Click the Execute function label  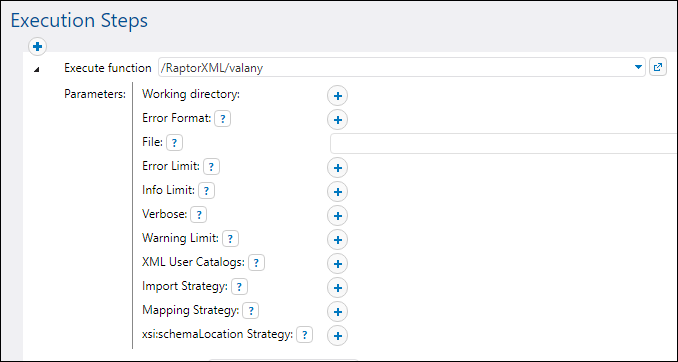[x=108, y=68]
